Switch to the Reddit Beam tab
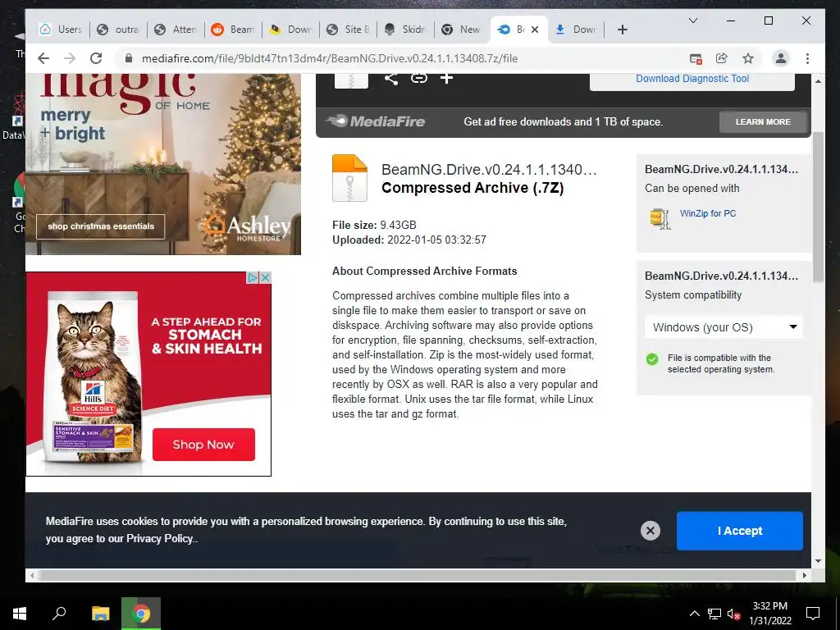840x630 pixels. (x=233, y=30)
